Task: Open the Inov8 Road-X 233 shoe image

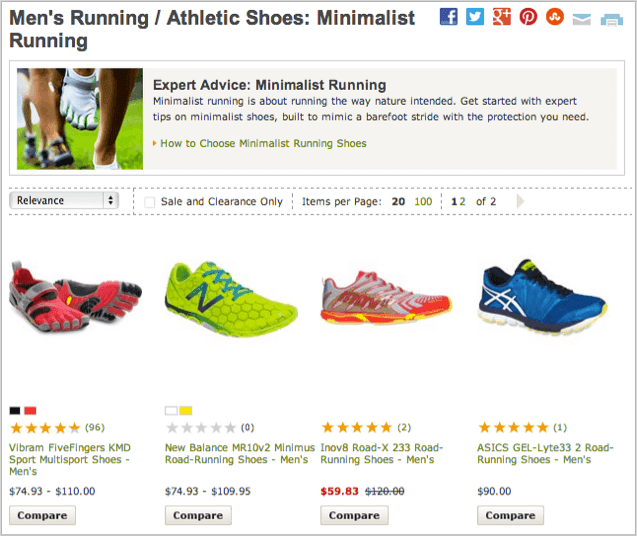Action: [x=386, y=299]
